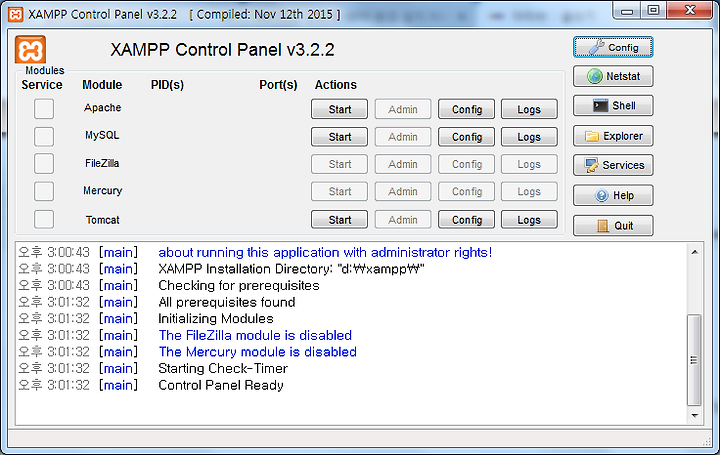This screenshot has height=455, width=720.
Task: Open Explorer folder button
Action: click(613, 136)
